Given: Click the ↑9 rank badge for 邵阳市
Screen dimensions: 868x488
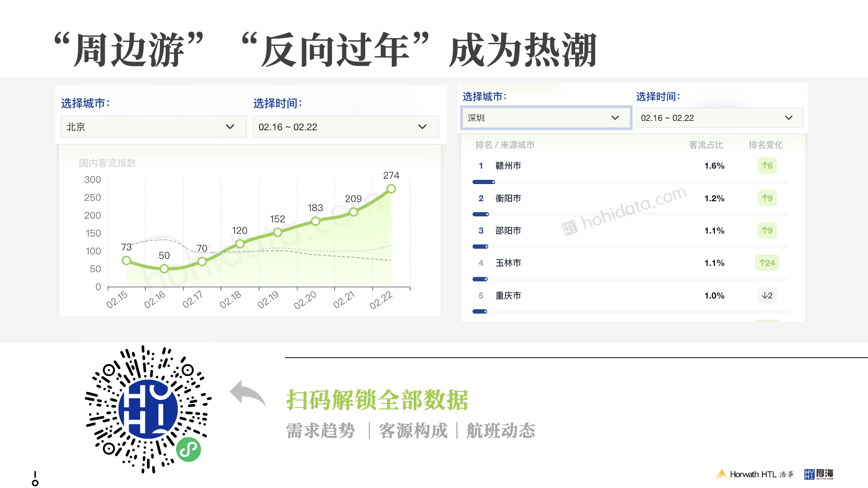Looking at the screenshot, I should point(767,230).
